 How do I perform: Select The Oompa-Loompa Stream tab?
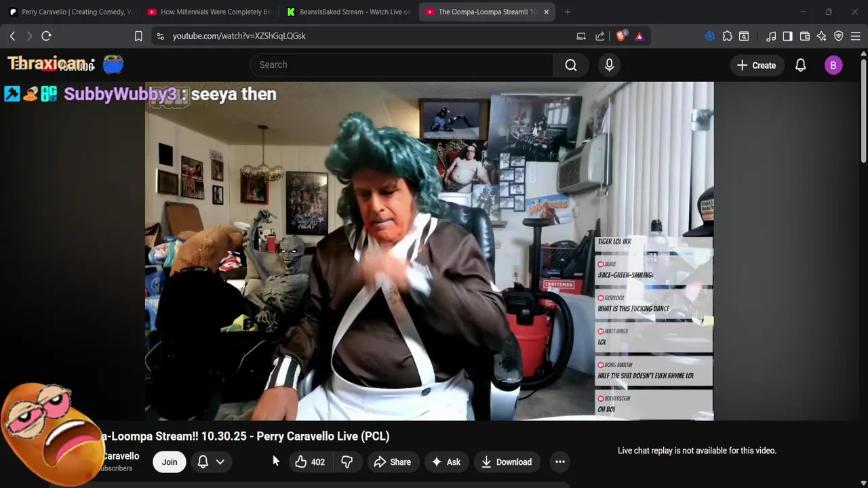(480, 12)
